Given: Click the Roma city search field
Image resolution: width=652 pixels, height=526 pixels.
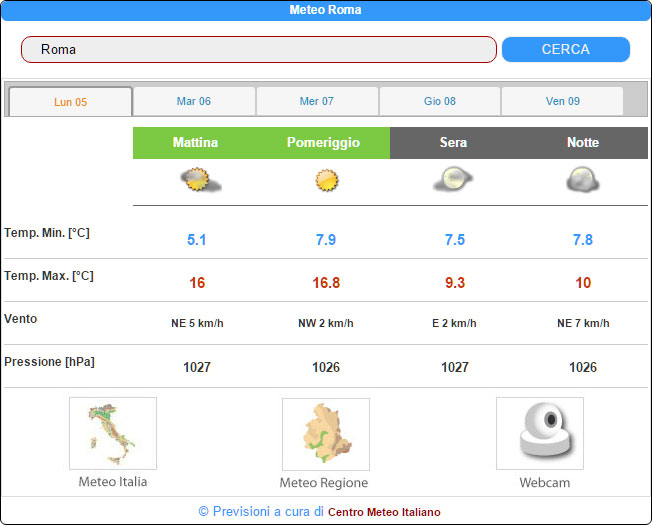Looking at the screenshot, I should 259,49.
